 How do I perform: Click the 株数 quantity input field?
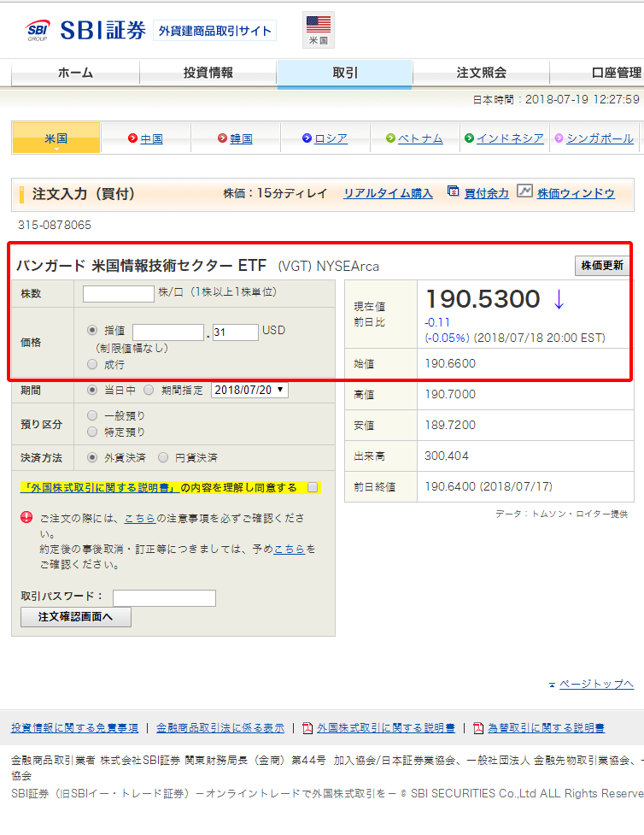point(118,293)
